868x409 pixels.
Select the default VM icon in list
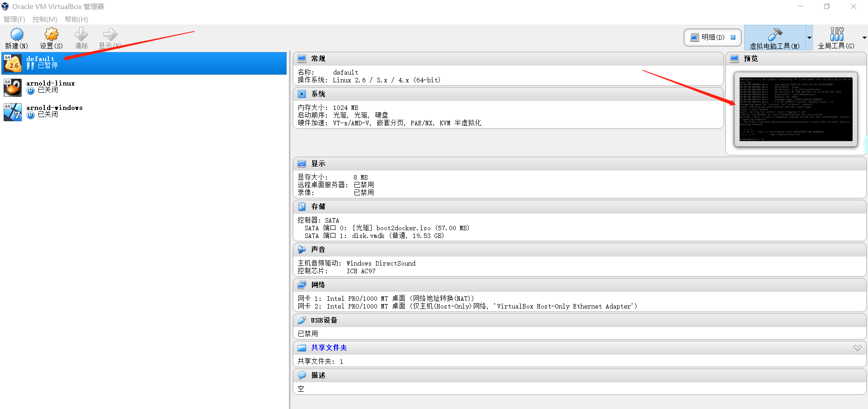[13, 63]
